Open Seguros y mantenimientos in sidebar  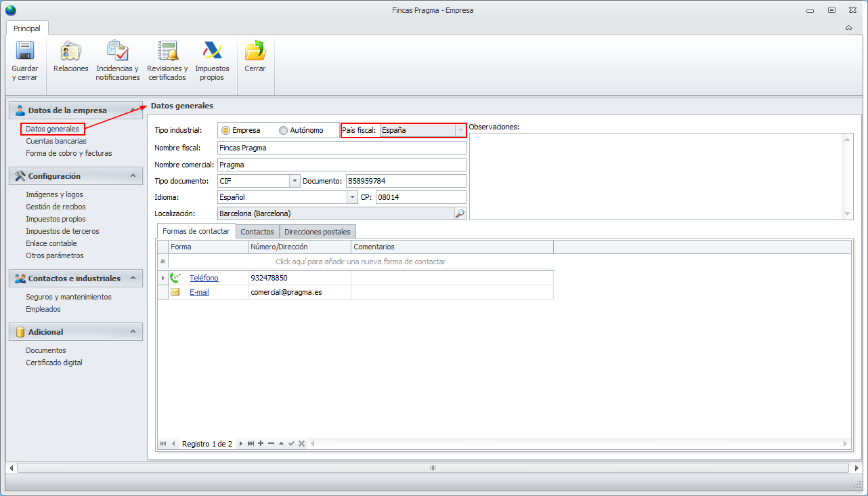(68, 297)
